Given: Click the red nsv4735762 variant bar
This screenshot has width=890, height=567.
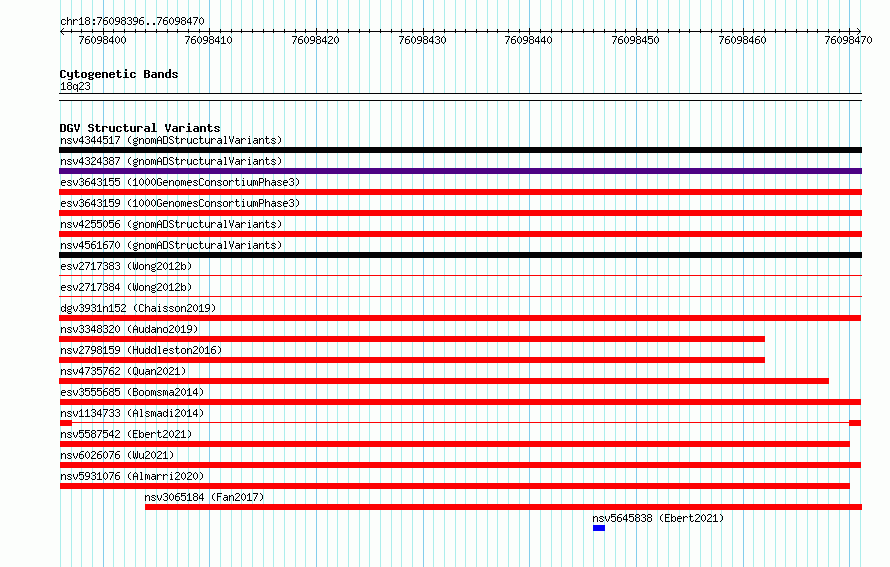Looking at the screenshot, I should point(444,381).
